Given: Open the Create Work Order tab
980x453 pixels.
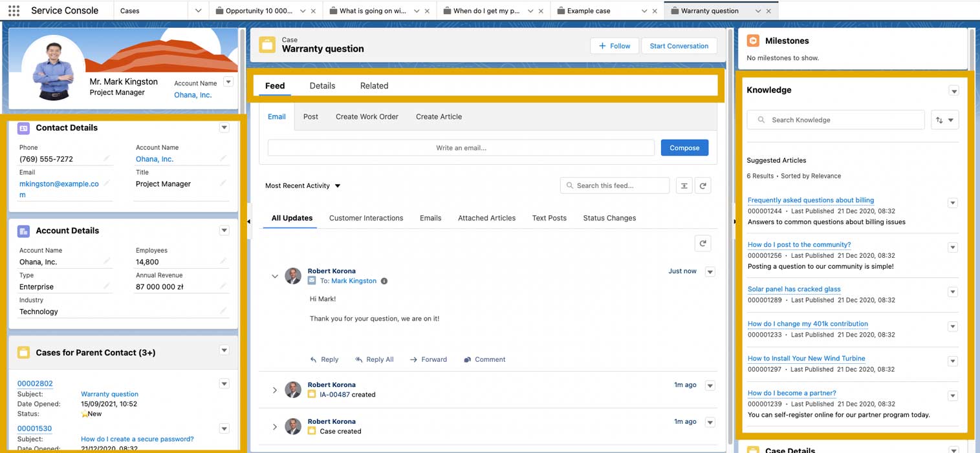Looking at the screenshot, I should (x=367, y=116).
